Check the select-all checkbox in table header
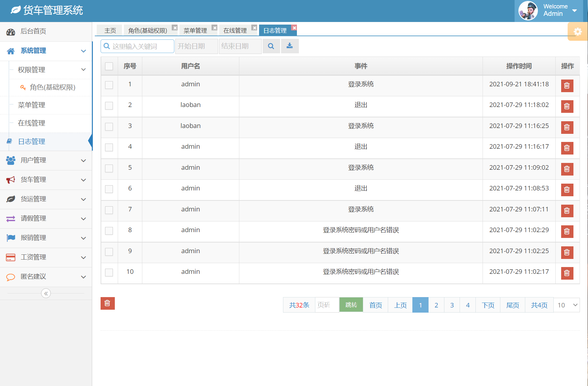The height and width of the screenshot is (386, 588). 109,66
